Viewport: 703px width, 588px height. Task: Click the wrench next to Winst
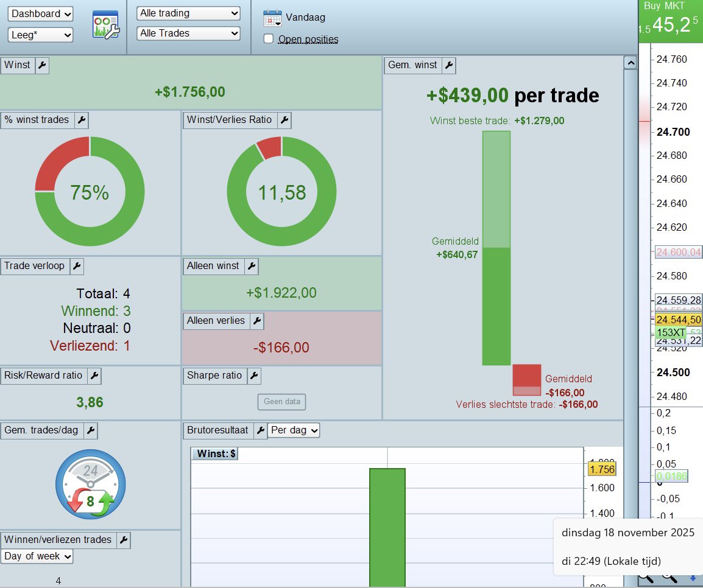pos(42,65)
